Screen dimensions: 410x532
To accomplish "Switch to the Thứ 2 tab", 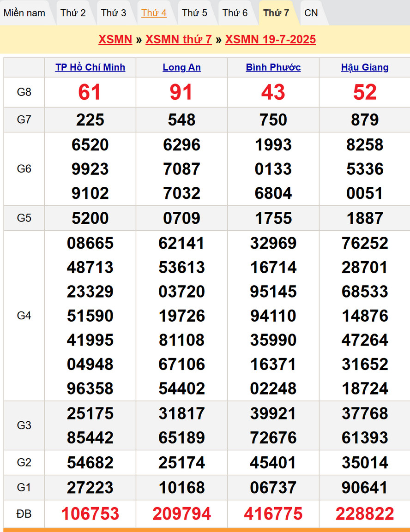I will 73,13.
